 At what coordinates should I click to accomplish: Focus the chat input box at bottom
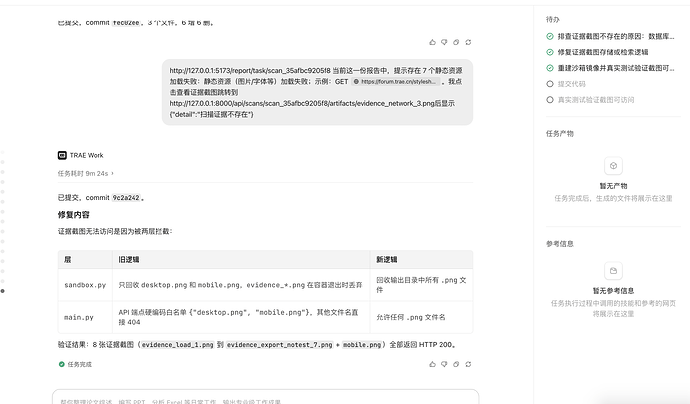point(265,397)
